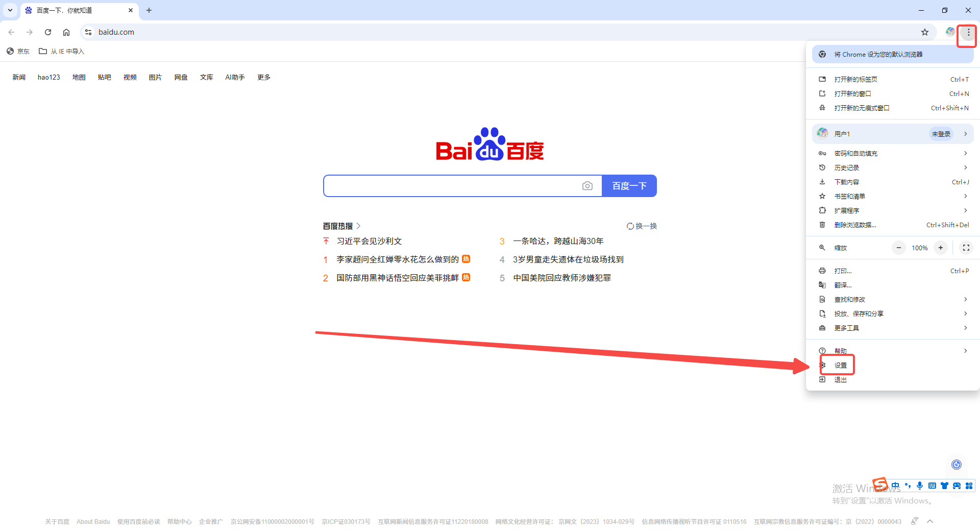Expand 书签和清单 submenu
Screen dimensions: 980x531
[x=893, y=196]
